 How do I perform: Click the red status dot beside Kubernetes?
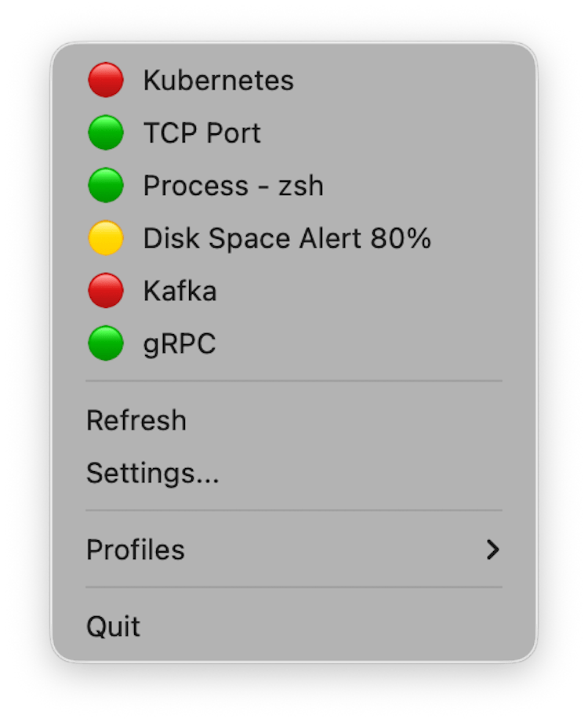point(105,81)
